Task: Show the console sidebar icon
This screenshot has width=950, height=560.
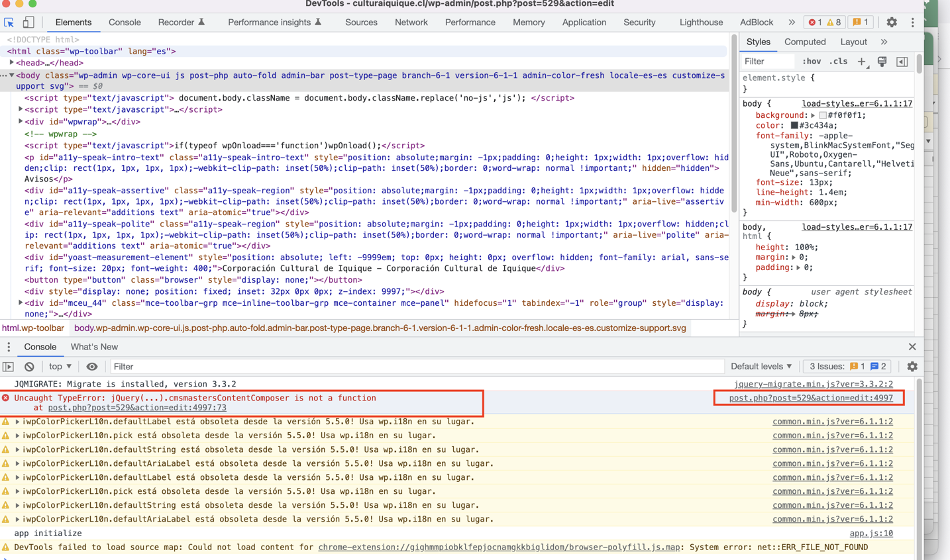Action: pos(8,367)
